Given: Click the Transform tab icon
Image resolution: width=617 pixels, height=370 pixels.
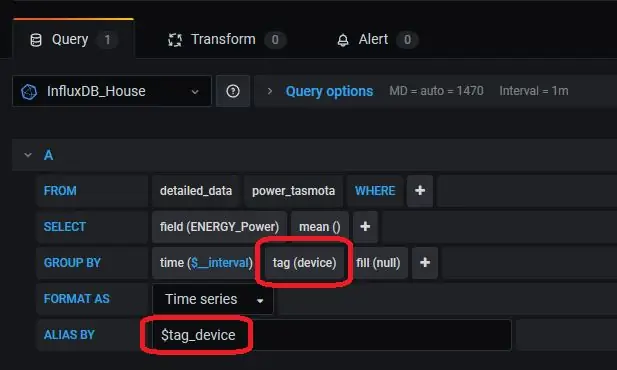Looking at the screenshot, I should click(x=175, y=40).
